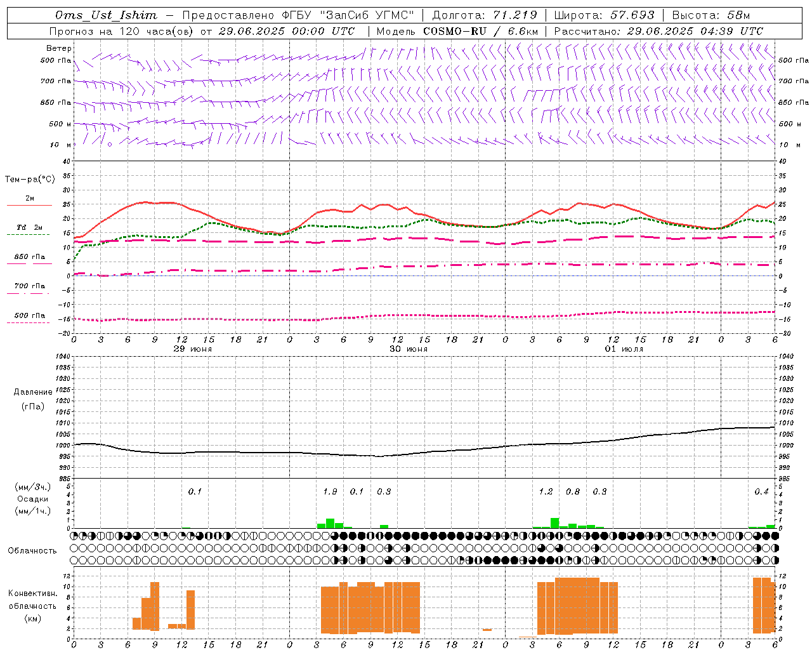
Task: Click the "Td 2м" dew point legend entry
Action: pos(30,227)
